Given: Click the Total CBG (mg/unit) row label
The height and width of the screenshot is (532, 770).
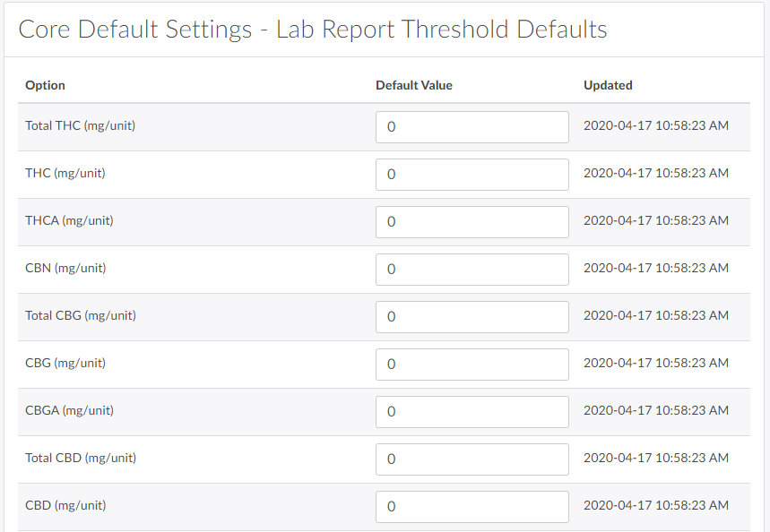Looking at the screenshot, I should coord(80,316).
